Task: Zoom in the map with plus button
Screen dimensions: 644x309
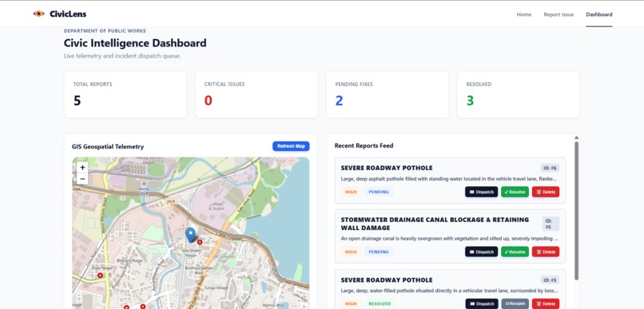Action: 82,168
